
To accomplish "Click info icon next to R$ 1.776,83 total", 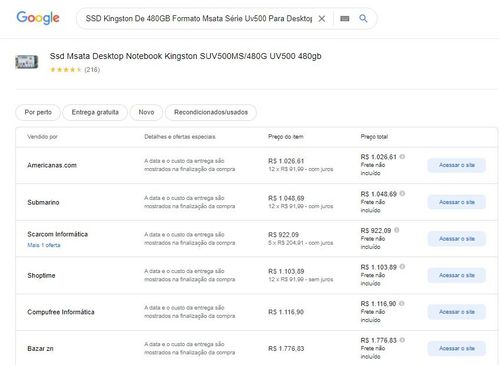I will click(x=402, y=340).
